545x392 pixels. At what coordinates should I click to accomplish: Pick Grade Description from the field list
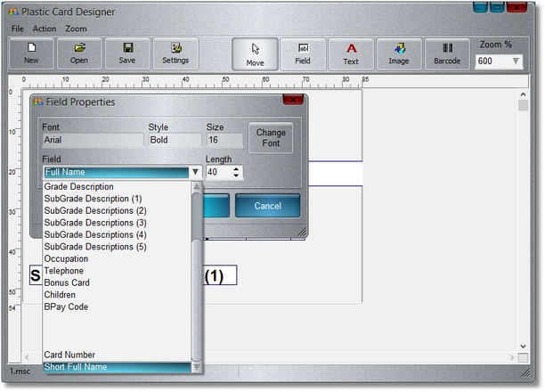[79, 186]
